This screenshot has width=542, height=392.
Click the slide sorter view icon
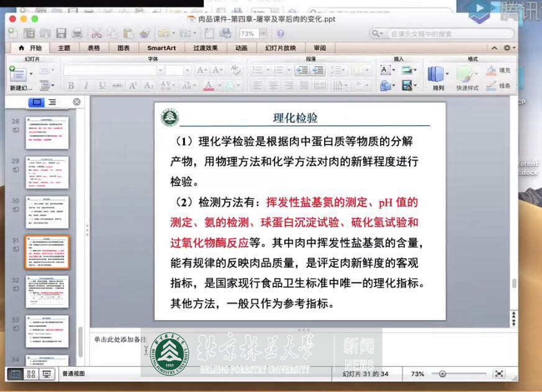(x=30, y=374)
